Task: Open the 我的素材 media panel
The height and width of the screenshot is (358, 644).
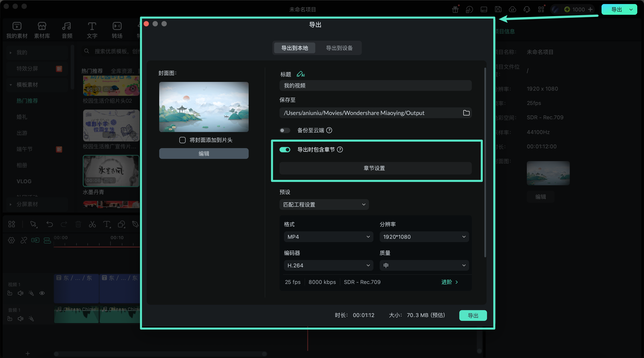Action: coord(17,30)
